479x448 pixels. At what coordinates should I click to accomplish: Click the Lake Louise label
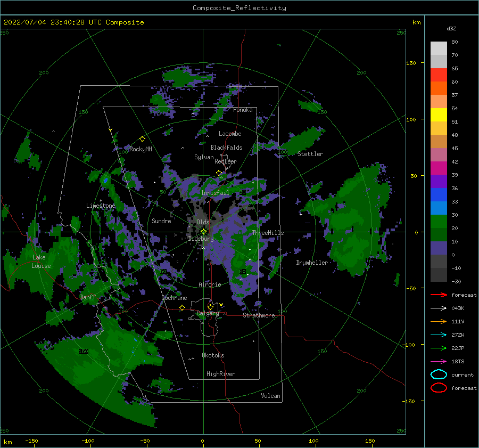(x=41, y=262)
